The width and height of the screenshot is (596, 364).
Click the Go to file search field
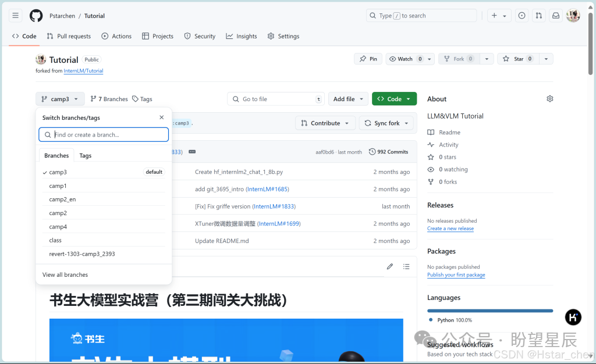276,99
